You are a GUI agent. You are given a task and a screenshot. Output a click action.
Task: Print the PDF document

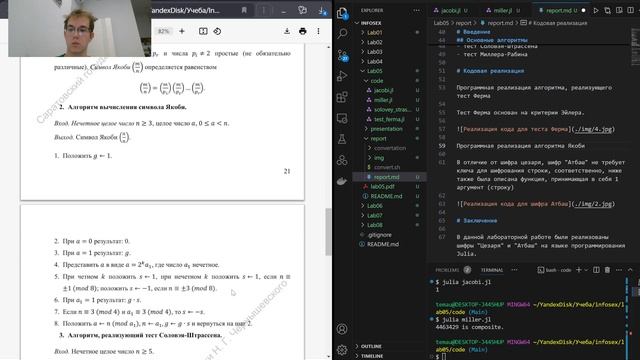tap(302, 31)
